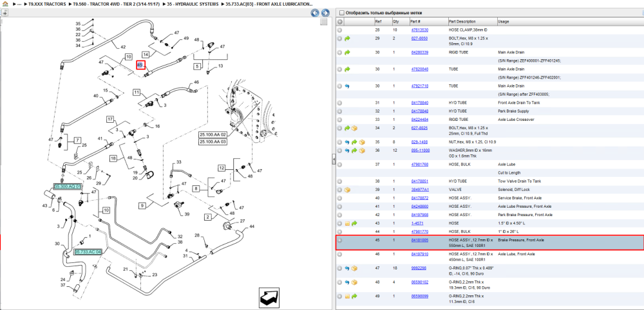
Task: Open part number link 384977A1
Action: pyautogui.click(x=420, y=190)
